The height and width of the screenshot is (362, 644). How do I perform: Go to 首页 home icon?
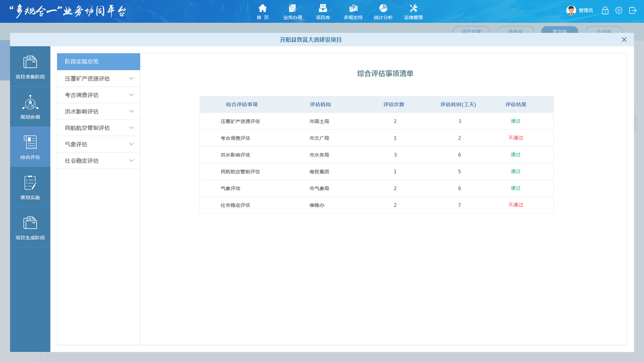coord(263,8)
